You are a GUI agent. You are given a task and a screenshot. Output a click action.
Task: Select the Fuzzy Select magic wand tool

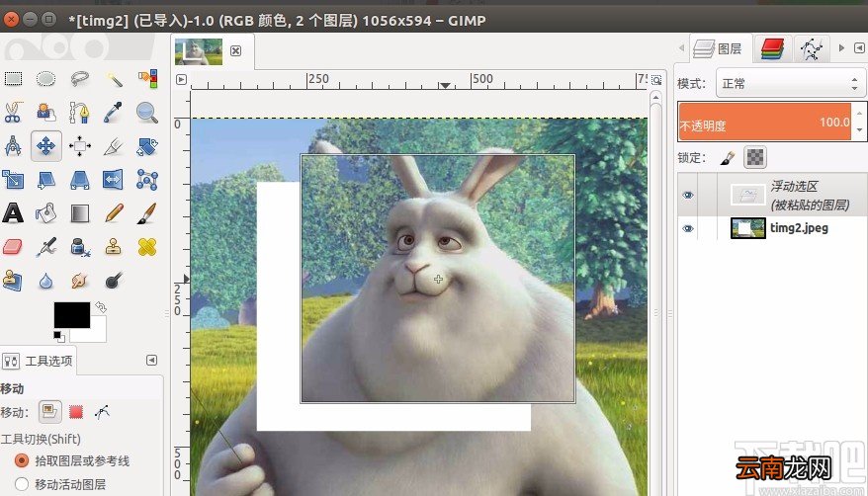click(114, 78)
